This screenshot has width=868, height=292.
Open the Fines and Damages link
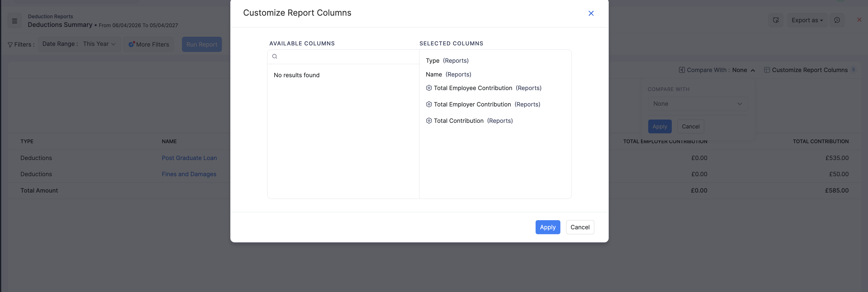pos(189,174)
